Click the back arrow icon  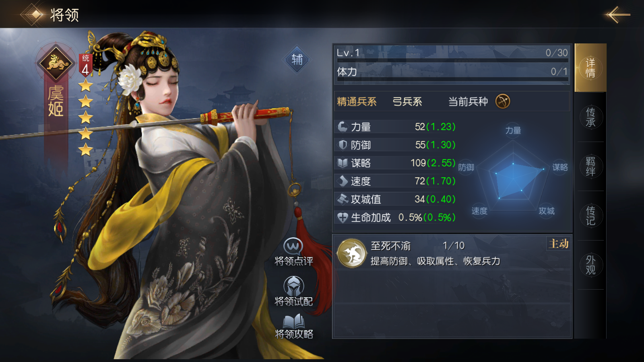coord(617,15)
